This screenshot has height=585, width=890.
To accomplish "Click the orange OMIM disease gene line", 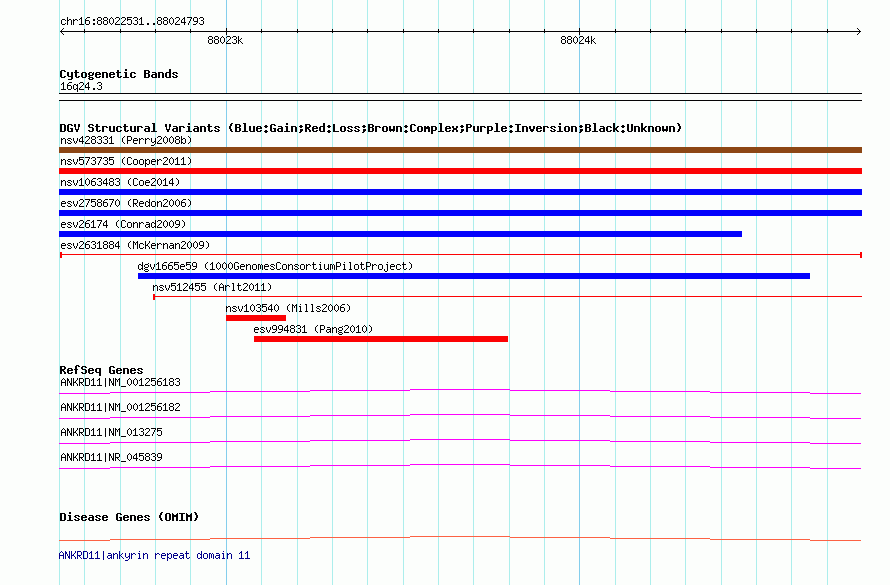I will [460, 538].
